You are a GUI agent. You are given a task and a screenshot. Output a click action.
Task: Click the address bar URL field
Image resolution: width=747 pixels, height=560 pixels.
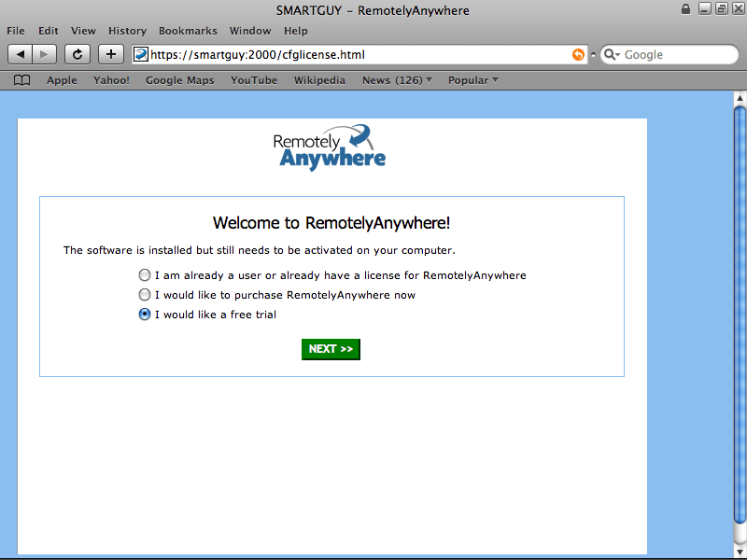pos(359,54)
